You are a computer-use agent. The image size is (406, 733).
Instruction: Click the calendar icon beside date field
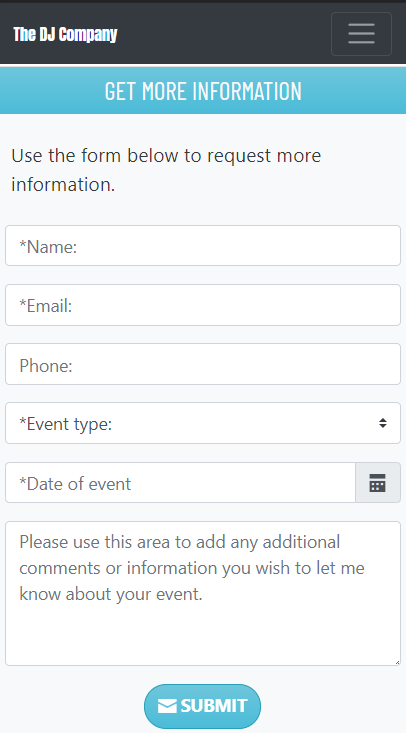[377, 483]
